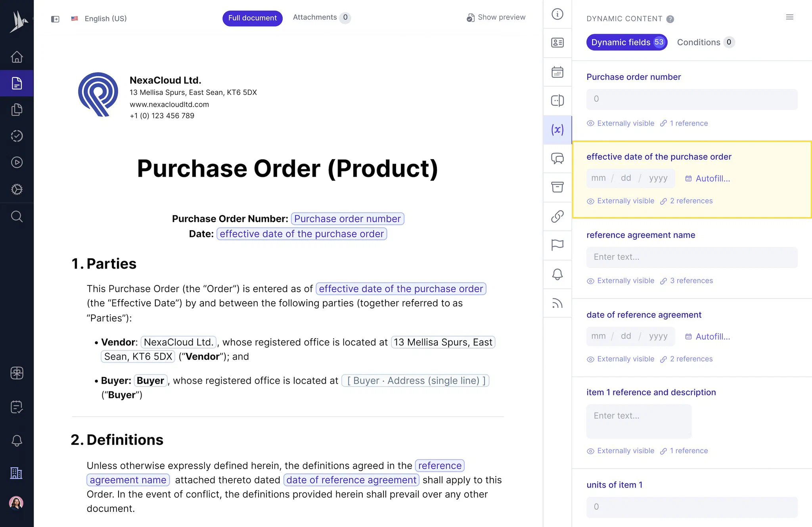
Task: Open the feed activity panel icon
Action: [557, 303]
